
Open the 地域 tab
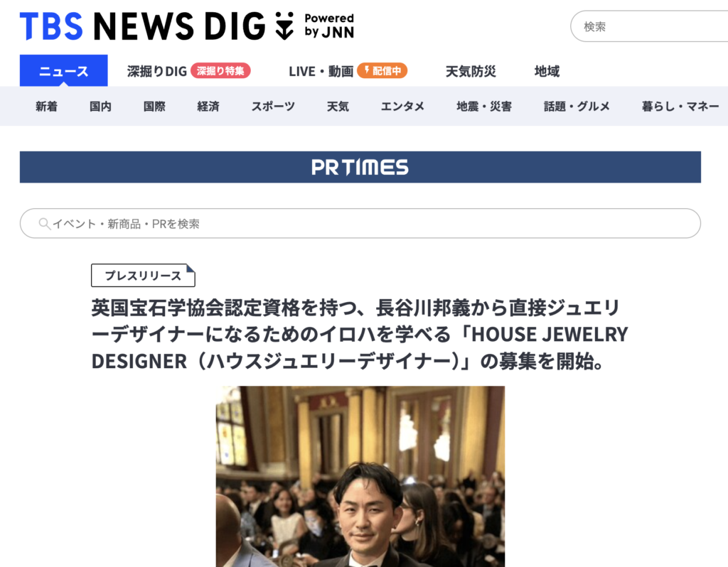click(547, 72)
